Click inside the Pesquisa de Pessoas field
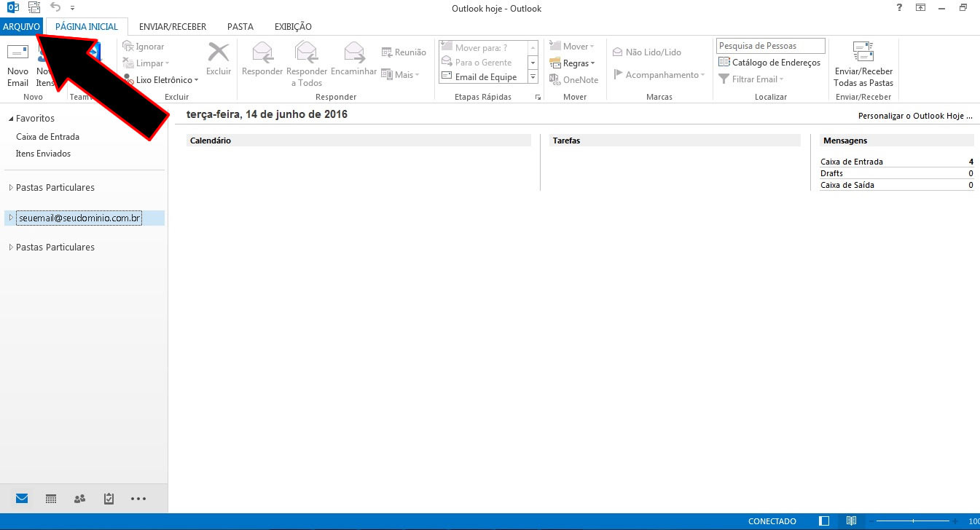The width and height of the screenshot is (980, 530). [x=769, y=45]
